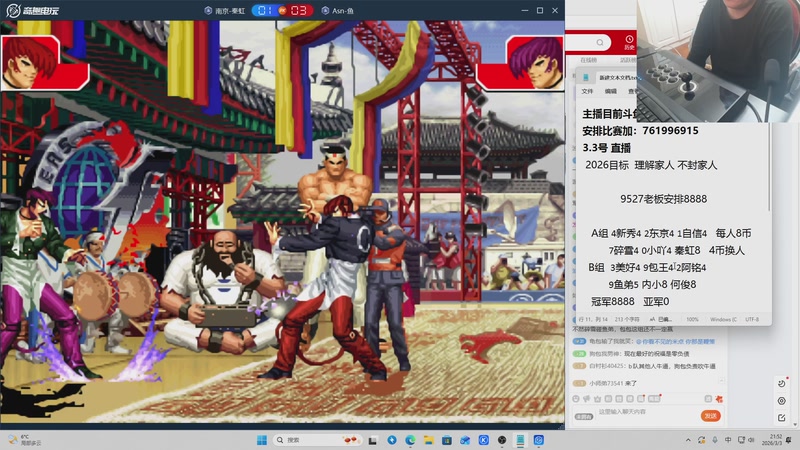Click the volume speaker icon in system tray
The width and height of the screenshot is (800, 450).
pyautogui.click(x=751, y=440)
